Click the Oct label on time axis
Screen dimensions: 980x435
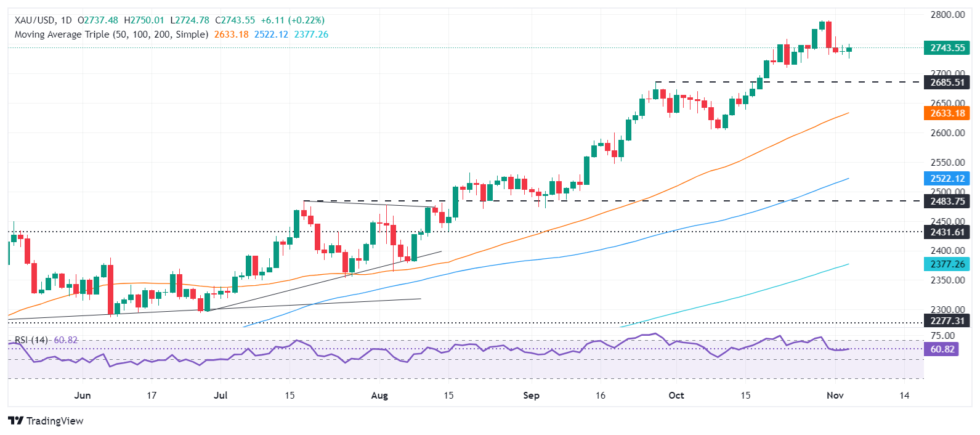[x=676, y=396]
